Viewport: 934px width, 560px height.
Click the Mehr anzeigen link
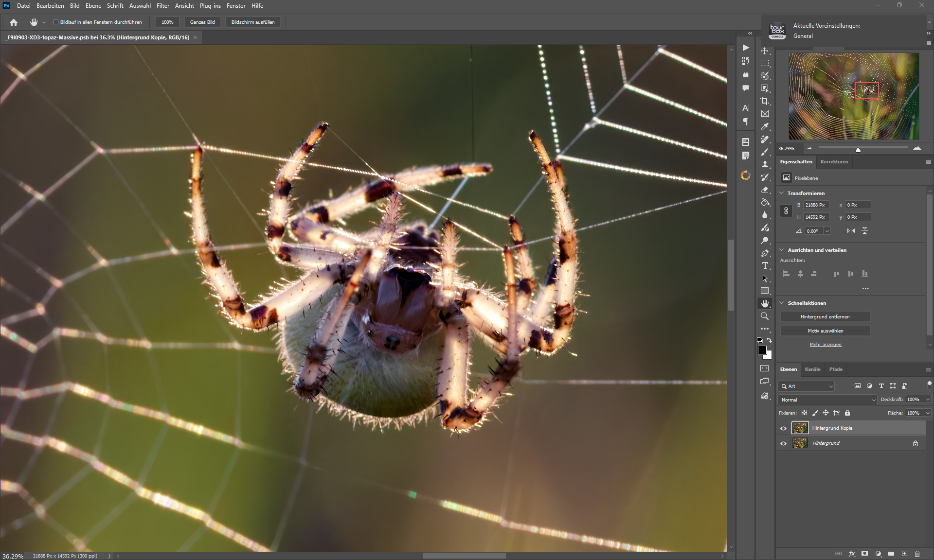pyautogui.click(x=825, y=344)
